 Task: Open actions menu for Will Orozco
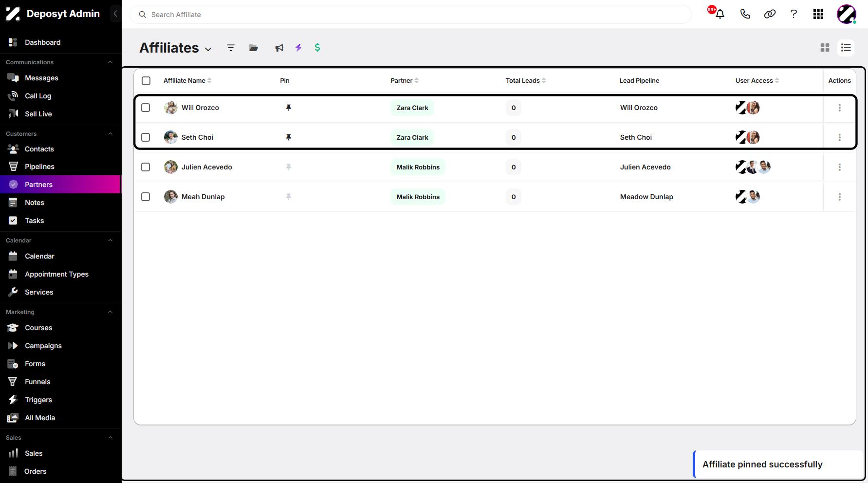pyautogui.click(x=840, y=108)
